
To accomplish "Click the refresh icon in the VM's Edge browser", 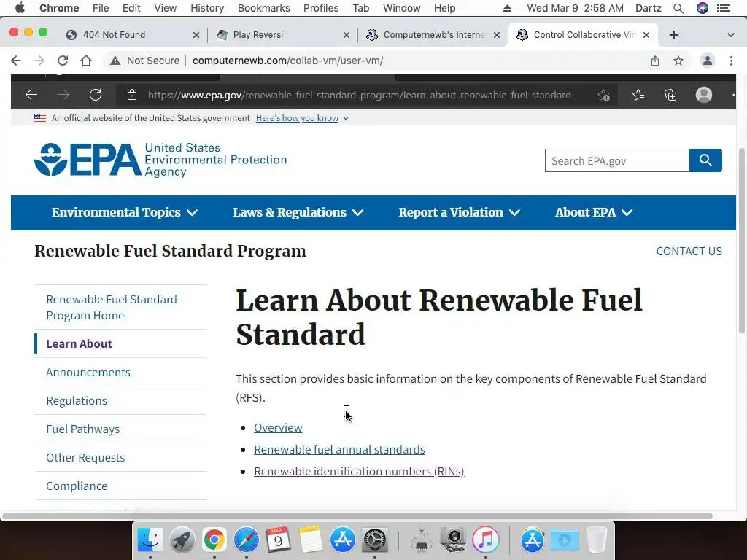I will pos(96,95).
